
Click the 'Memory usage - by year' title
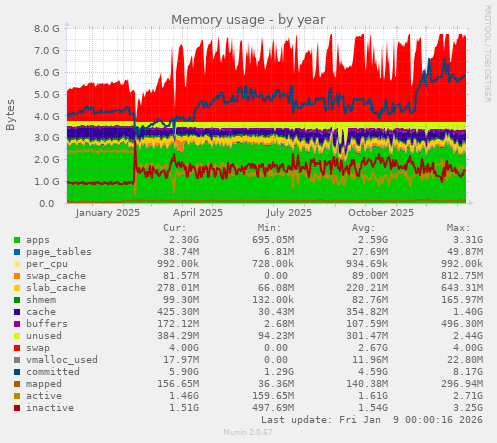pos(248,20)
